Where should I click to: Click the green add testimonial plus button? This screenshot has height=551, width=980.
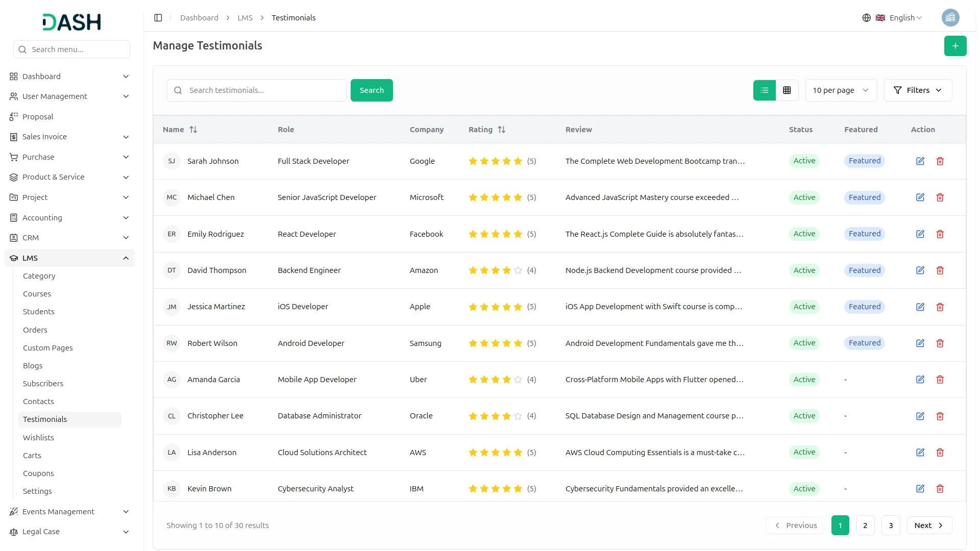[955, 46]
